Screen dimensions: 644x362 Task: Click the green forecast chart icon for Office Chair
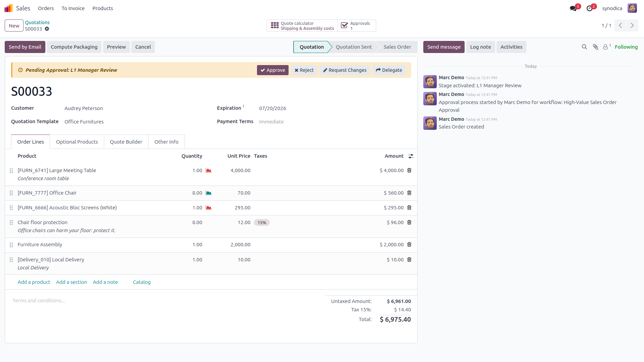[209, 193]
